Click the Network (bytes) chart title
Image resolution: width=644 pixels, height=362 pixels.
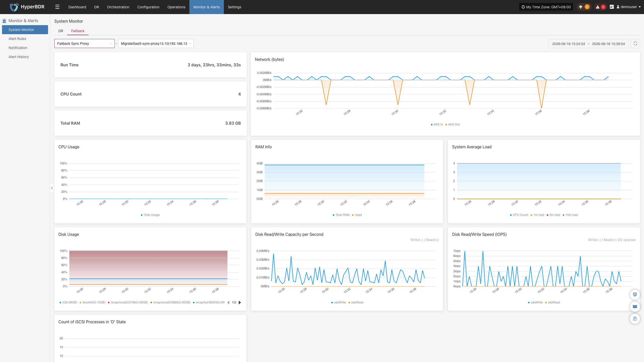[269, 59]
